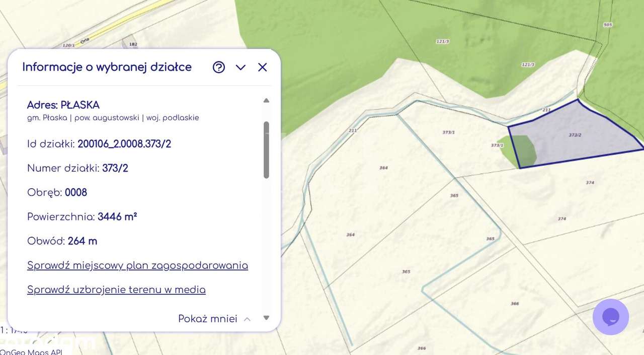Click the Adres: PŁASKA heading
The height and width of the screenshot is (355, 644).
63,105
